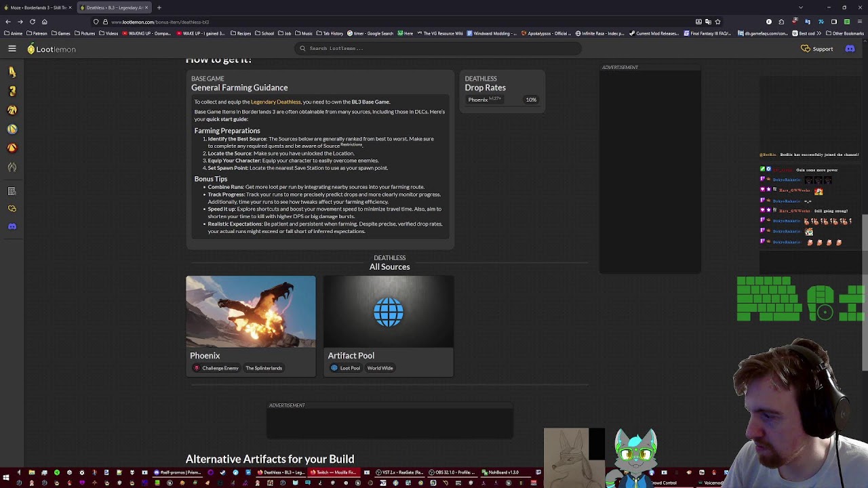Image resolution: width=868 pixels, height=488 pixels.
Task: Click the Challenge Enemy tag
Action: (x=216, y=368)
